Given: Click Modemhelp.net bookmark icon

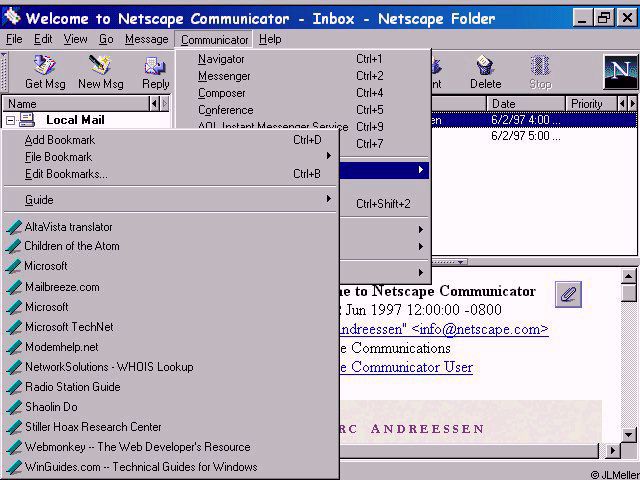Looking at the screenshot, I should pos(14,347).
